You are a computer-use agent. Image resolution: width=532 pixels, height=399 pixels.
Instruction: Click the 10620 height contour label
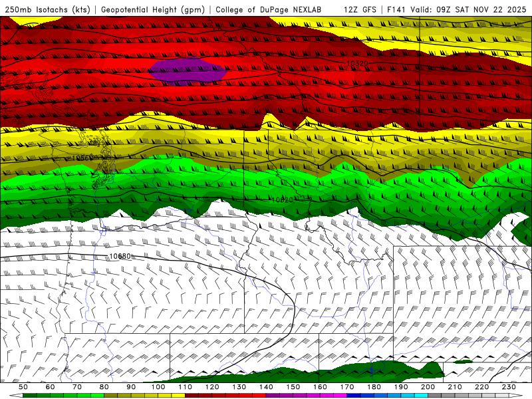282,200
